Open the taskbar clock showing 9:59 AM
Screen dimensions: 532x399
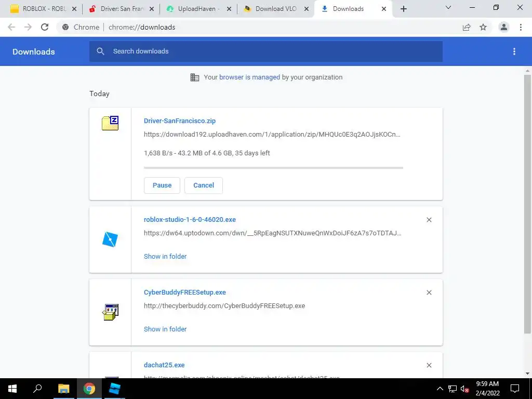click(x=487, y=389)
